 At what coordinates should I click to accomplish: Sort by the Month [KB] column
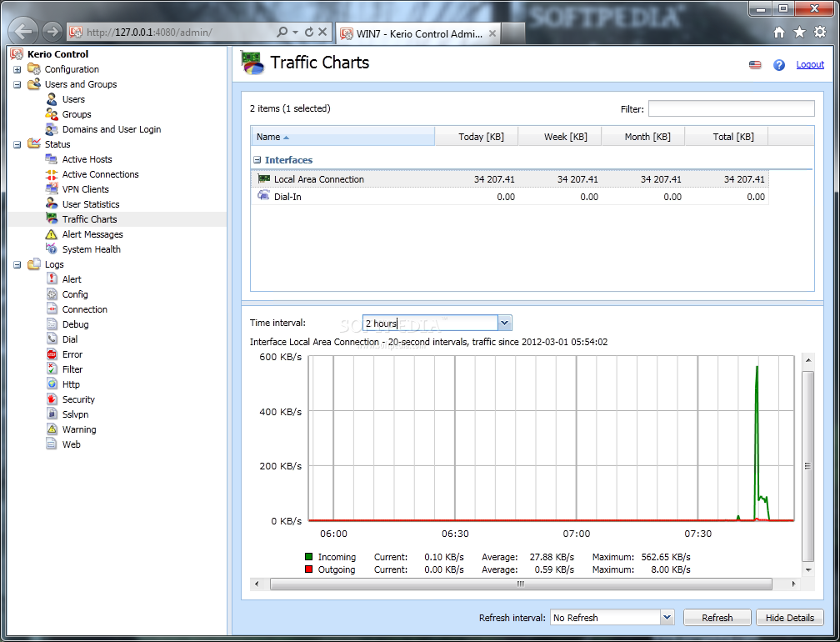pyautogui.click(x=642, y=137)
